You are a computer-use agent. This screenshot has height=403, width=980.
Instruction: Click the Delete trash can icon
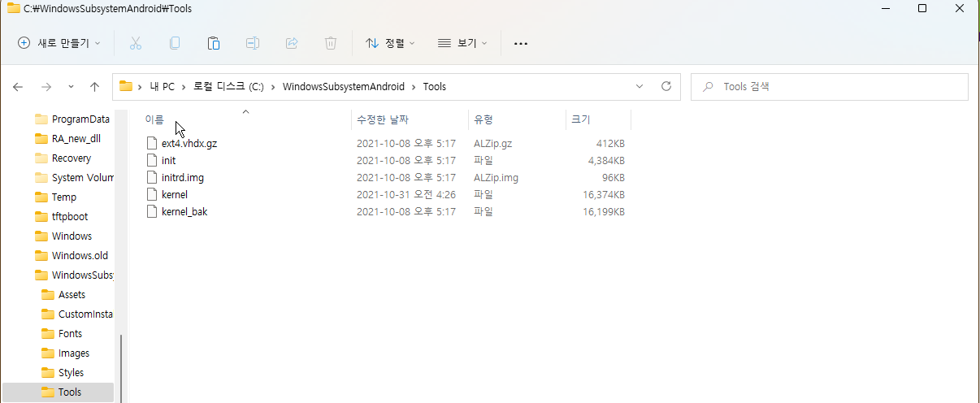coord(331,43)
